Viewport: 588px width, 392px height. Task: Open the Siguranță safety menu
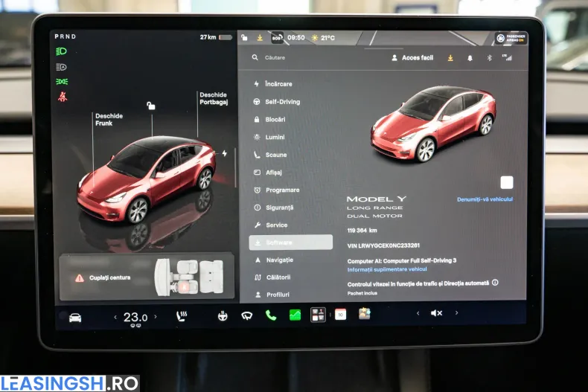point(274,208)
